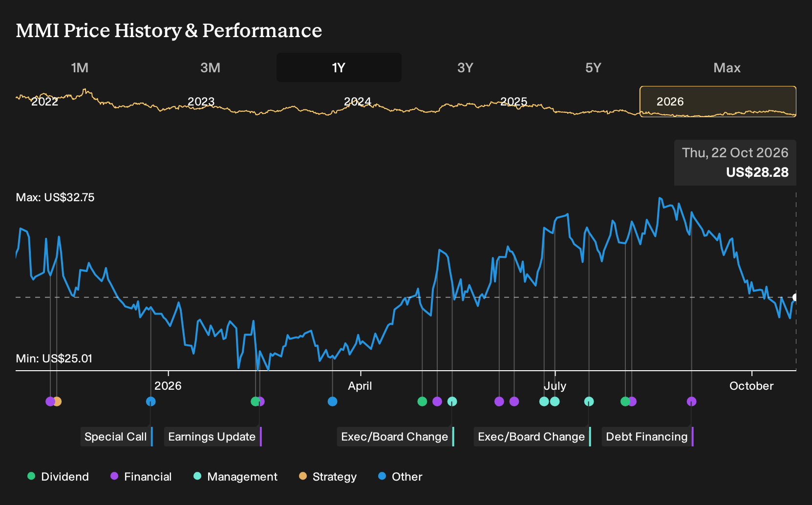Toggle the Financial legend filter

point(141,477)
